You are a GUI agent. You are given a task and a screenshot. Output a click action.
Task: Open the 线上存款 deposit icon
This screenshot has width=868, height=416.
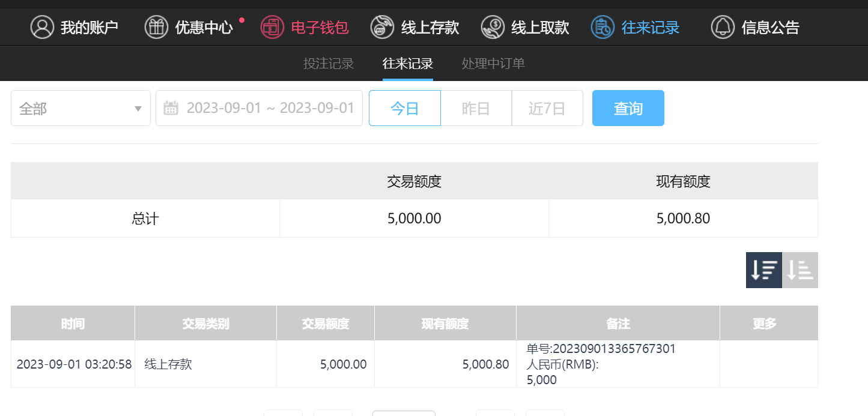click(x=383, y=28)
